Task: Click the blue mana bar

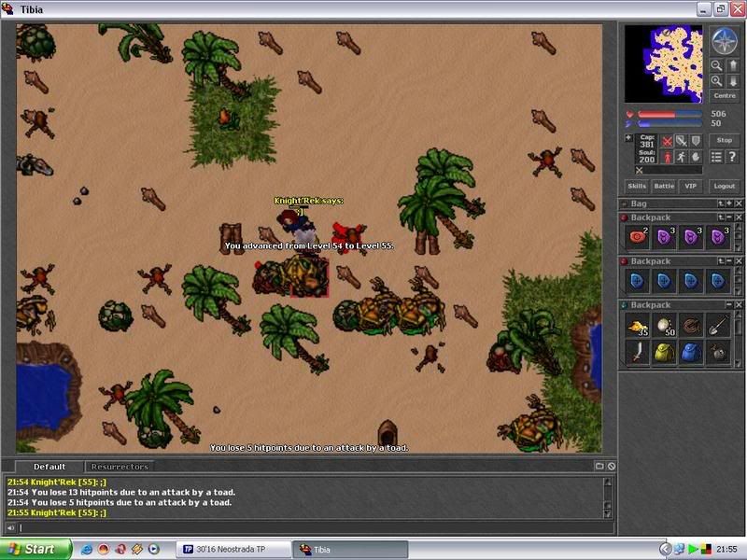Action: point(669,124)
